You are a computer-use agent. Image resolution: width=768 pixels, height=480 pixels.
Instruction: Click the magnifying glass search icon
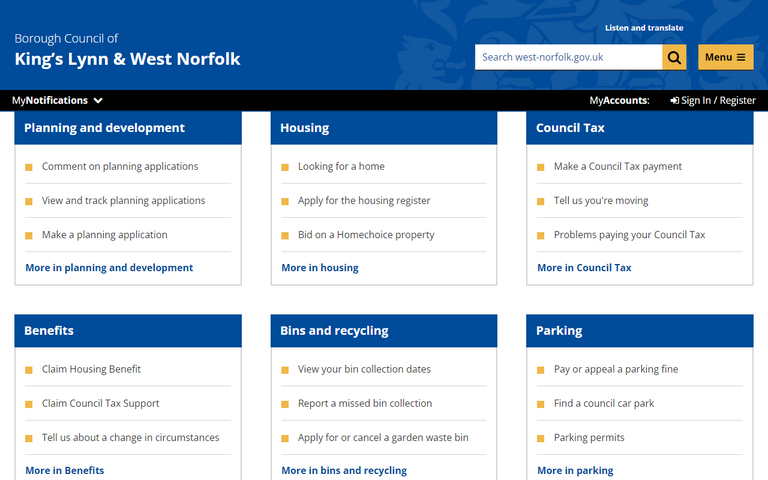(x=675, y=57)
